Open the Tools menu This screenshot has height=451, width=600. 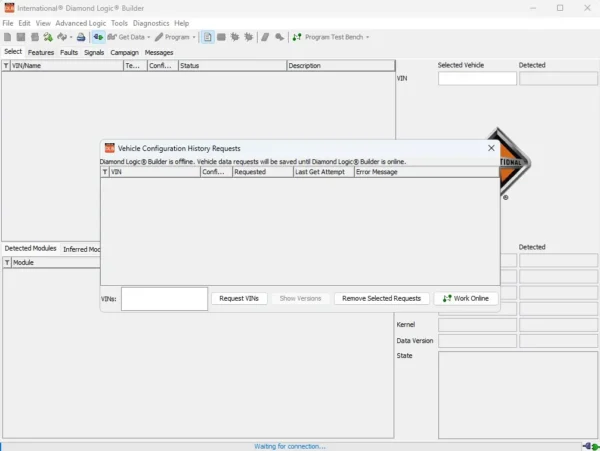click(x=119, y=23)
